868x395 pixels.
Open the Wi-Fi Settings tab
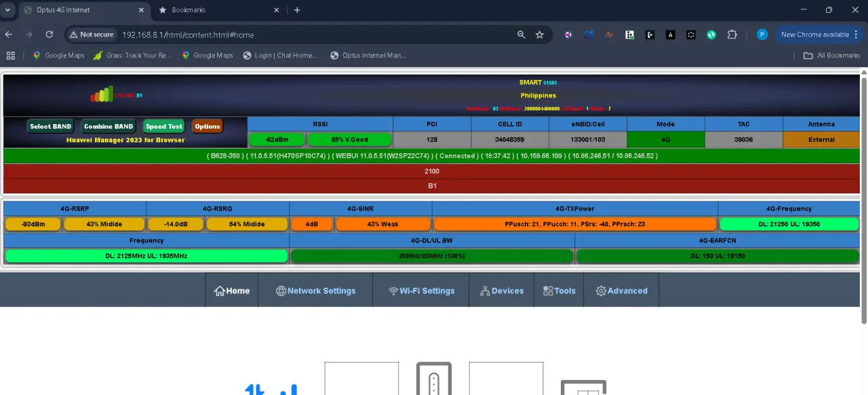[x=421, y=291]
